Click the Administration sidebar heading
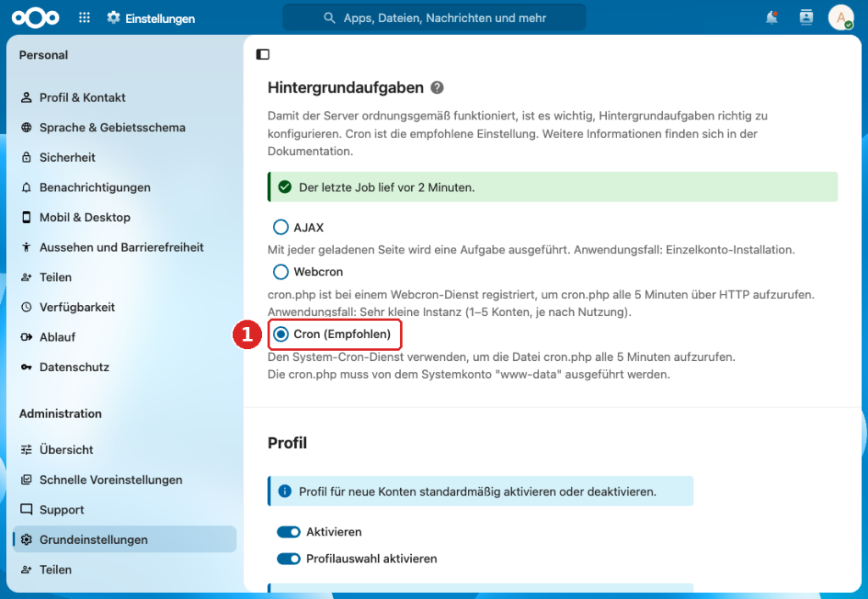Image resolution: width=868 pixels, height=599 pixels. click(x=60, y=413)
